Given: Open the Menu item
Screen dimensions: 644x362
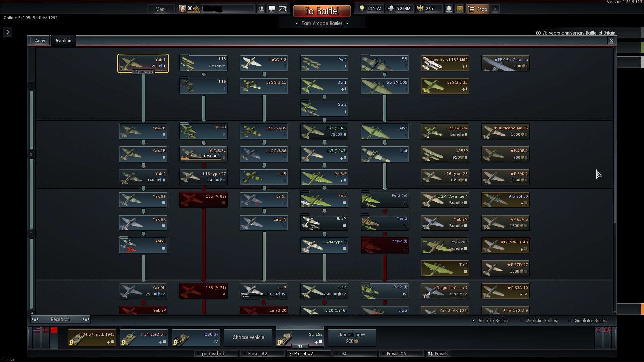Looking at the screenshot, I should 161,9.
